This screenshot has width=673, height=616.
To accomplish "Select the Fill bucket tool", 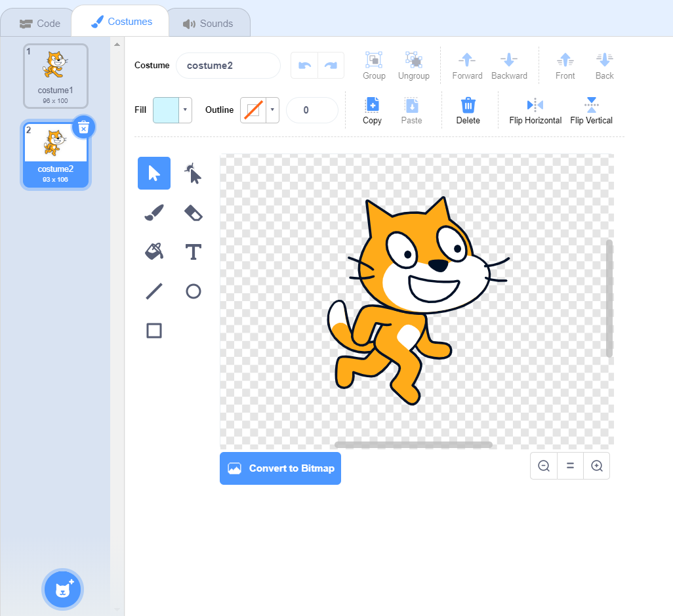I will 153,252.
